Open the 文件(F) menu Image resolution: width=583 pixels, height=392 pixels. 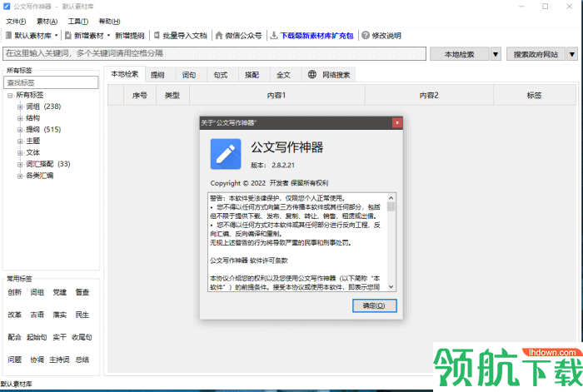16,22
